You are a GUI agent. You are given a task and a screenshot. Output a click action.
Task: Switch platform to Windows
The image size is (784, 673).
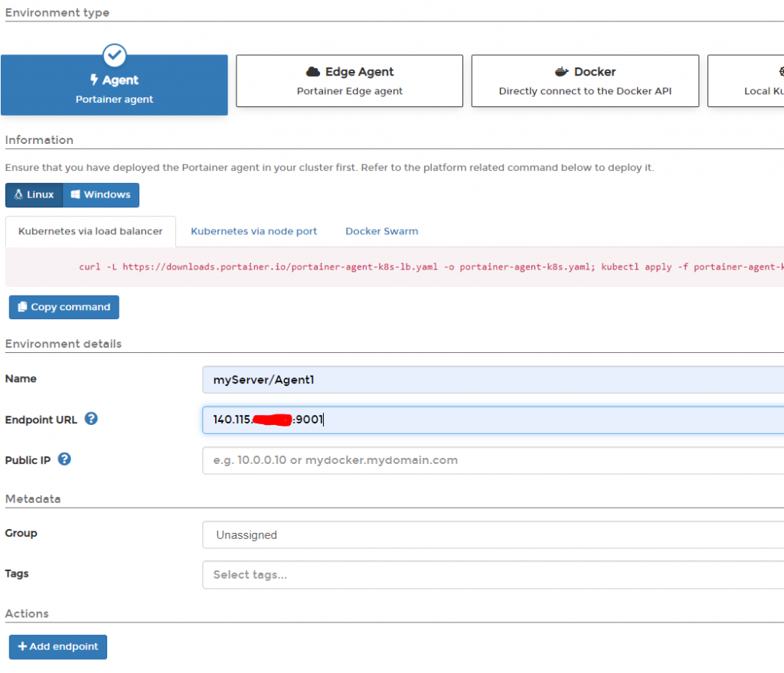(101, 195)
